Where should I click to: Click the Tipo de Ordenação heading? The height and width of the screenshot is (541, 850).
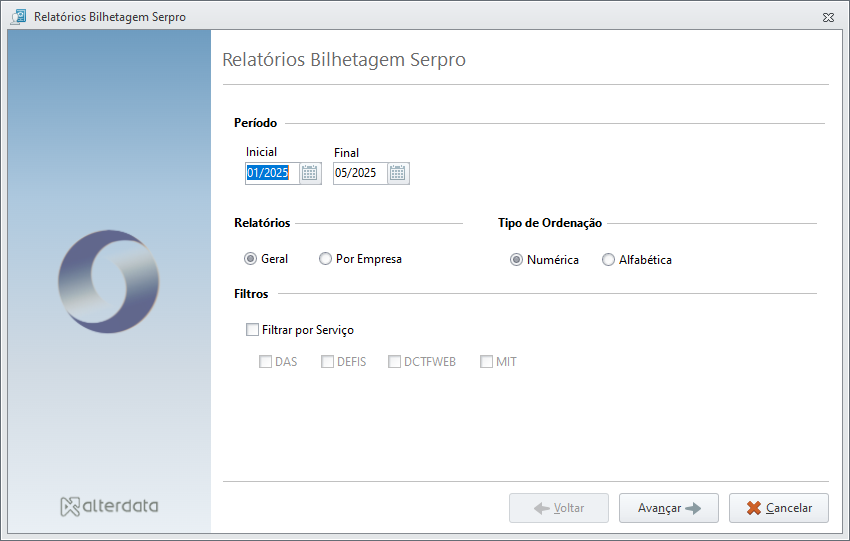(x=550, y=223)
